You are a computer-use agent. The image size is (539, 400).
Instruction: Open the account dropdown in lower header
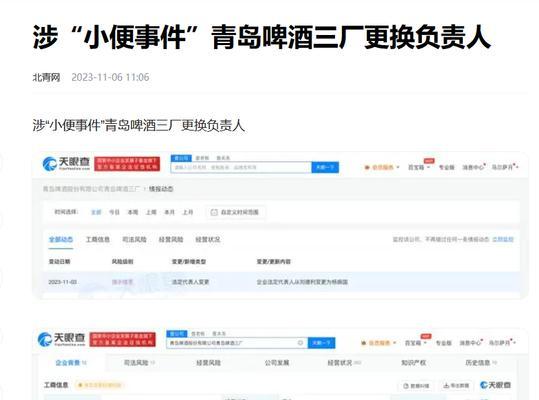pos(502,343)
